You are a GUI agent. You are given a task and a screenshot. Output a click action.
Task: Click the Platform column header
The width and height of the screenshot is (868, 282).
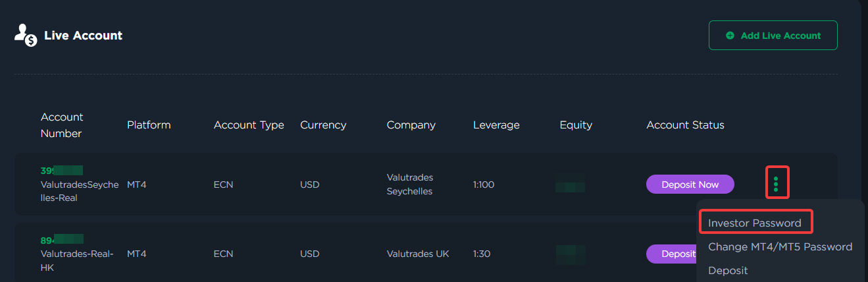tap(149, 125)
